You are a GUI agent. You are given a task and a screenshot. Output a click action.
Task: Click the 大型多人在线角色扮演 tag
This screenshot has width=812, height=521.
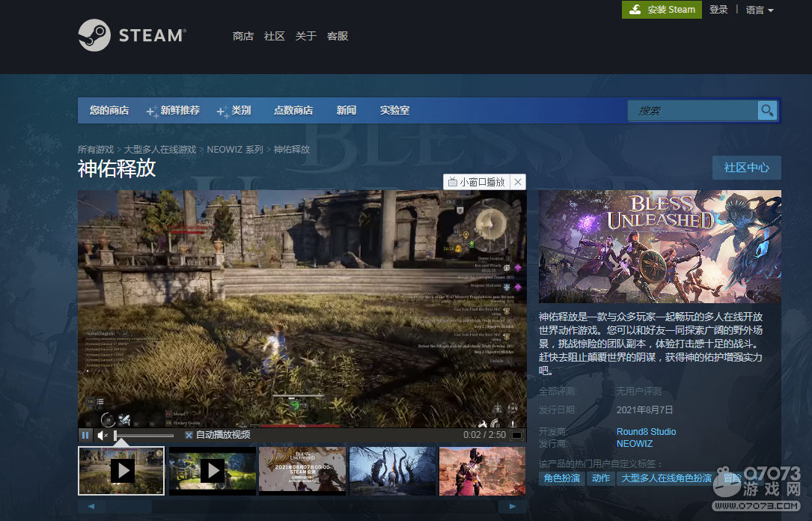click(667, 478)
